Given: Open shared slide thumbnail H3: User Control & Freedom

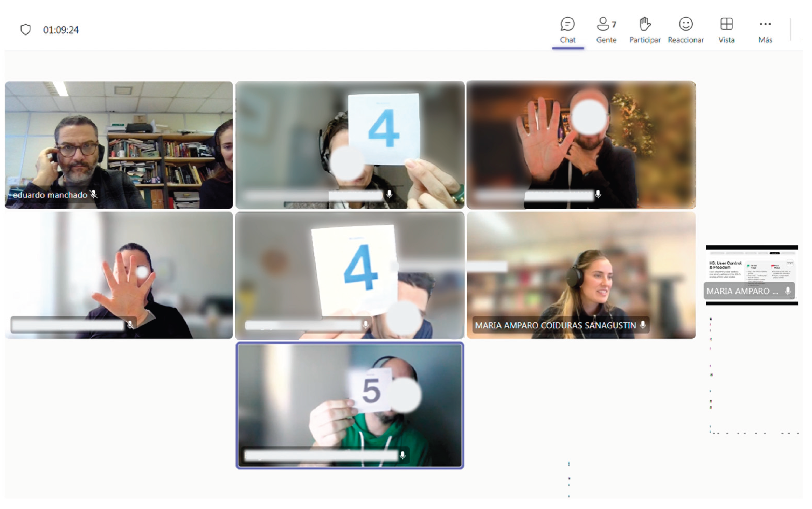Looking at the screenshot, I should [x=752, y=275].
